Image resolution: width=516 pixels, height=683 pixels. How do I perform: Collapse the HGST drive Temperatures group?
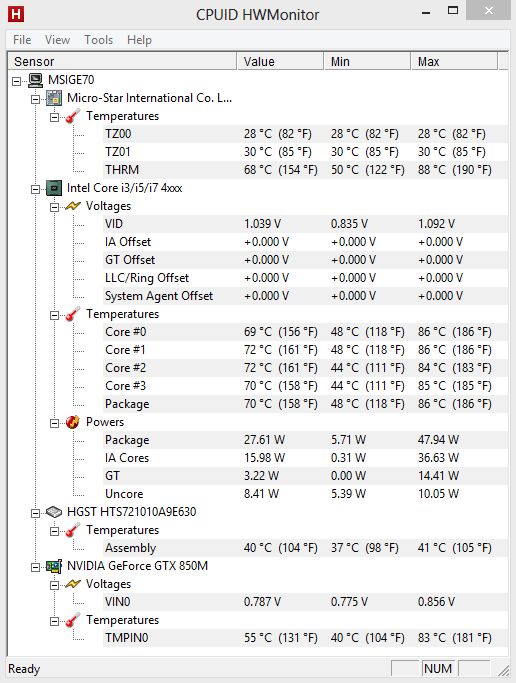pos(54,531)
